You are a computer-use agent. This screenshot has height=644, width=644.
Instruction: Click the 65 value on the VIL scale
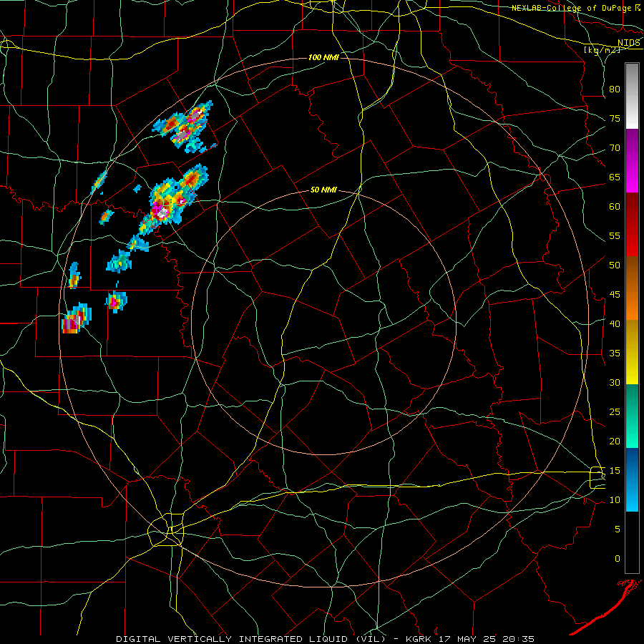point(615,177)
